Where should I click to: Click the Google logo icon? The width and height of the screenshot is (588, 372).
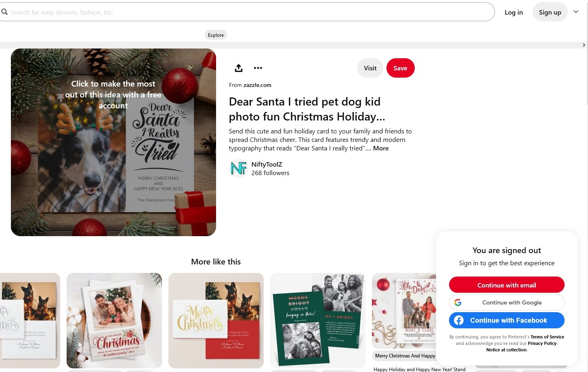coord(458,302)
